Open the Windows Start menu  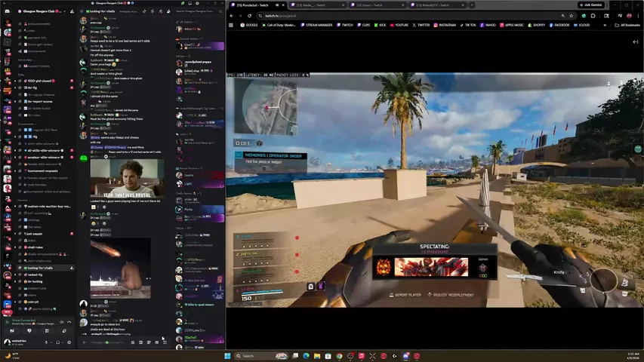(x=227, y=356)
